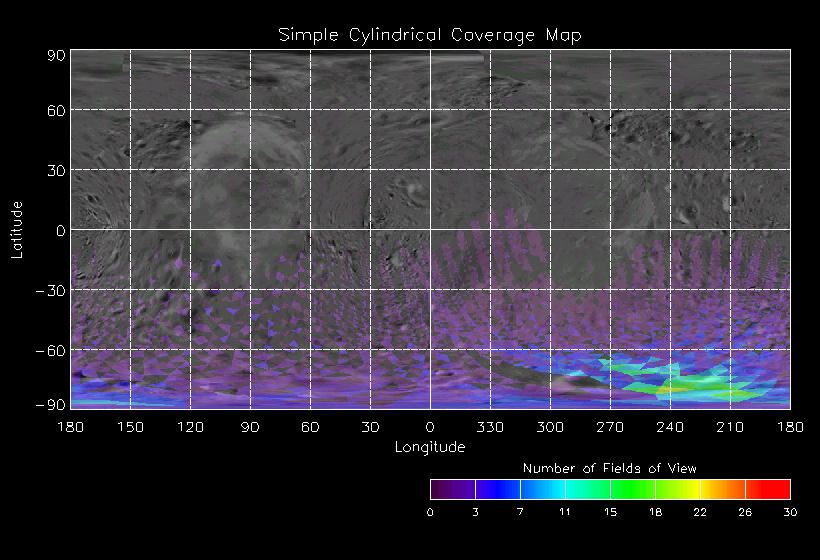The image size is (820, 560).
Task: Click the yellow-green coverage hotspot on the map
Action: (672, 388)
